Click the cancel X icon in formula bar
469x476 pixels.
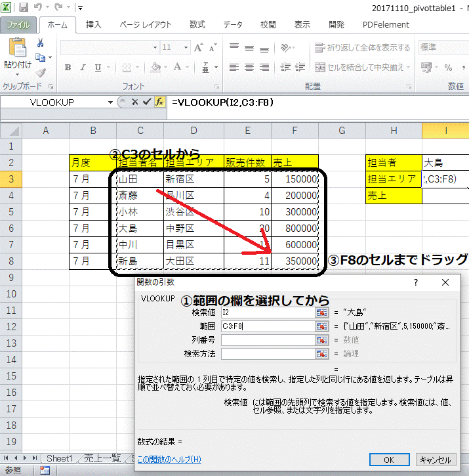click(134, 102)
